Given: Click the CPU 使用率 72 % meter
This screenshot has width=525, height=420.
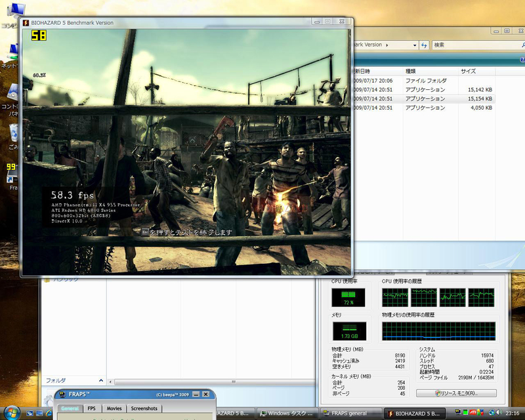Looking at the screenshot, I should pyautogui.click(x=348, y=297).
